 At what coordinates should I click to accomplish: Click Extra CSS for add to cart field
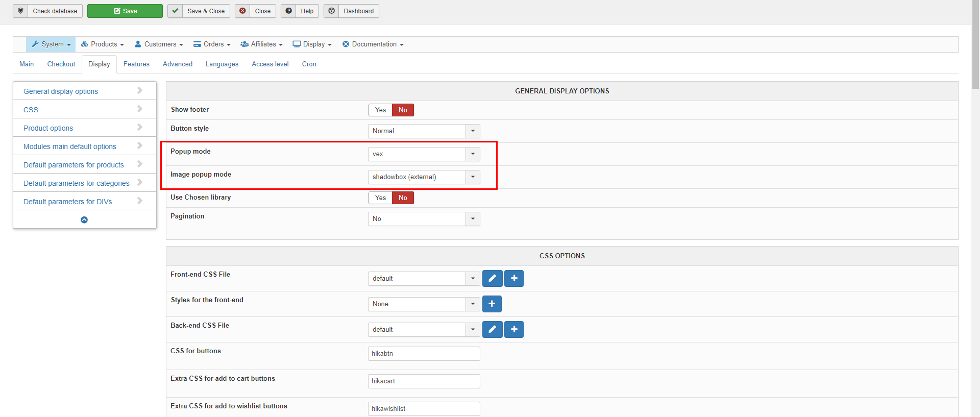coord(424,381)
